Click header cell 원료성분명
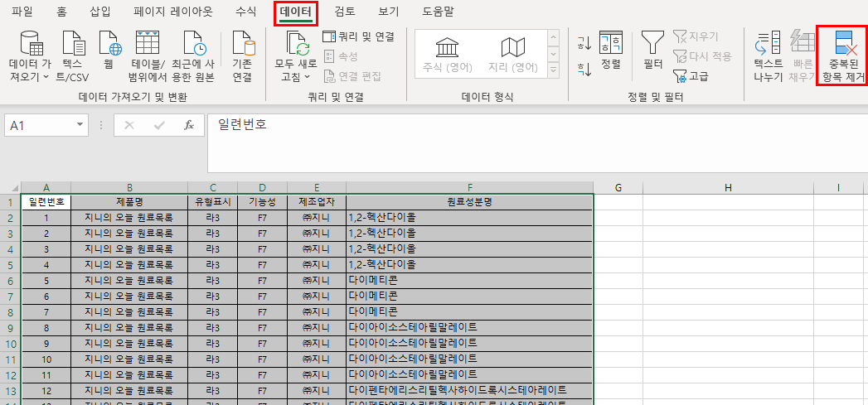Screen dimensions: 868x405 tap(470, 202)
